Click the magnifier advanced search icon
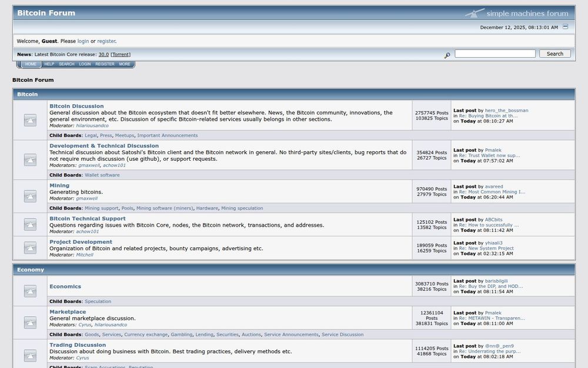 point(447,55)
